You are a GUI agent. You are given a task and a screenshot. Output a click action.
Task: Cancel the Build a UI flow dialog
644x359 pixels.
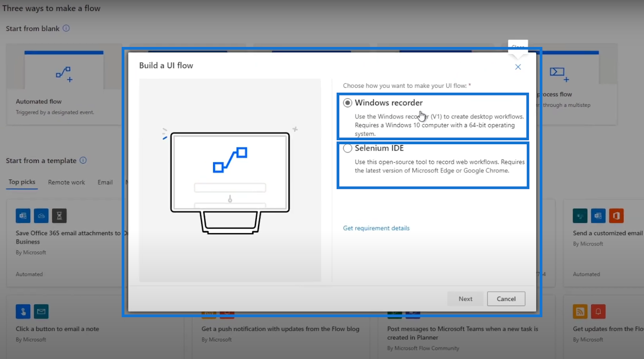click(x=506, y=299)
